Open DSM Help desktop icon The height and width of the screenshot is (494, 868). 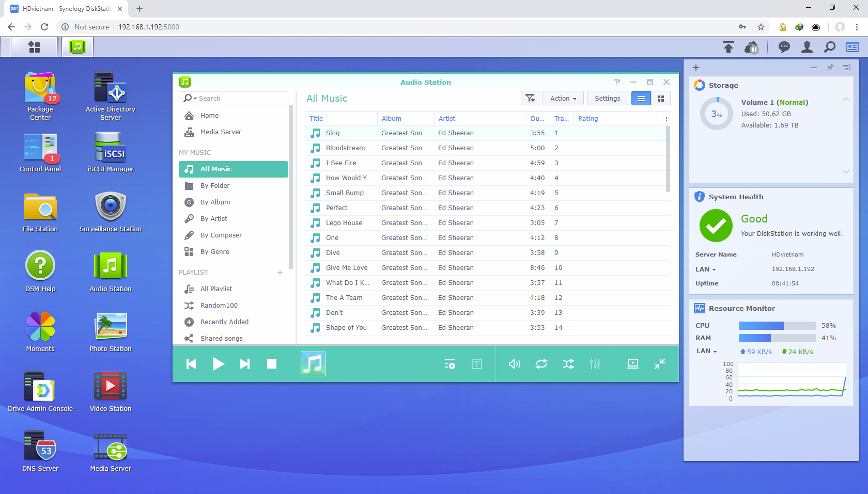coord(40,272)
